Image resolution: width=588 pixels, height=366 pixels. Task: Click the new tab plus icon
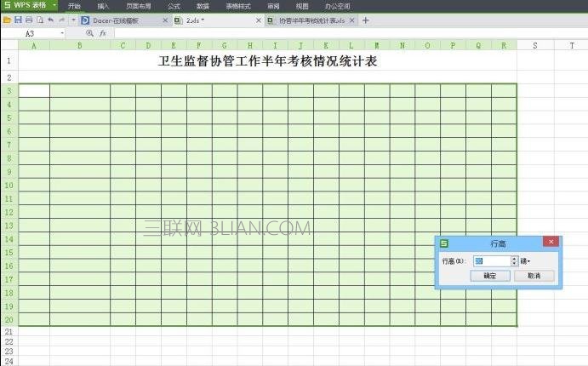click(366, 20)
